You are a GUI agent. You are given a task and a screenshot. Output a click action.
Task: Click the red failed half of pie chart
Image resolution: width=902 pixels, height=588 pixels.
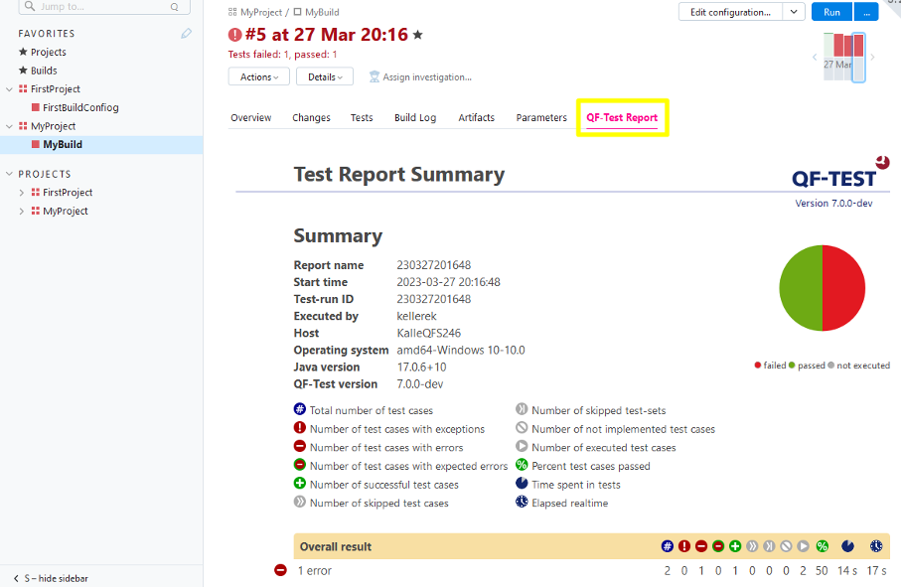[844, 289]
